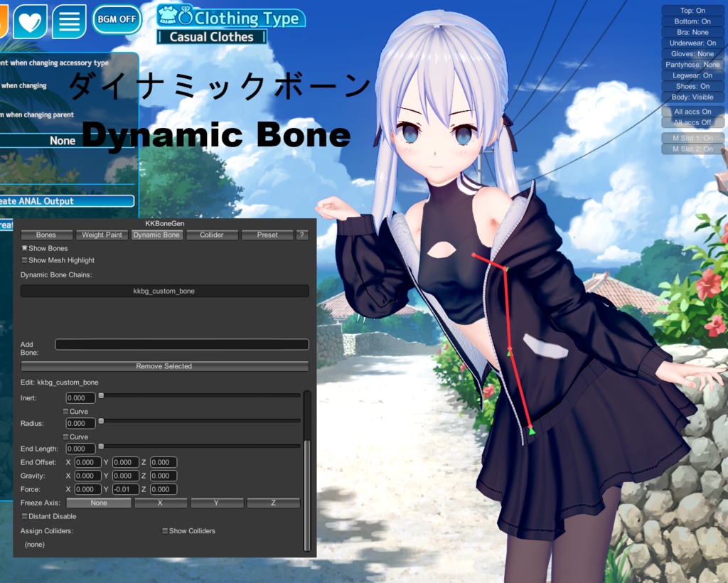Click the KKBoneGen window title bar
The width and height of the screenshot is (728, 583).
164,223
